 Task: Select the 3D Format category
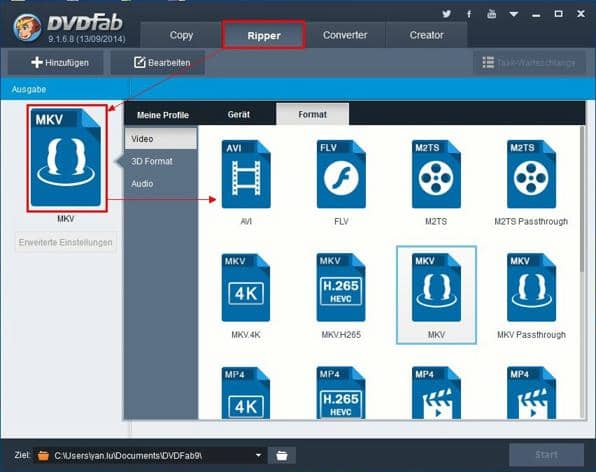[161, 161]
